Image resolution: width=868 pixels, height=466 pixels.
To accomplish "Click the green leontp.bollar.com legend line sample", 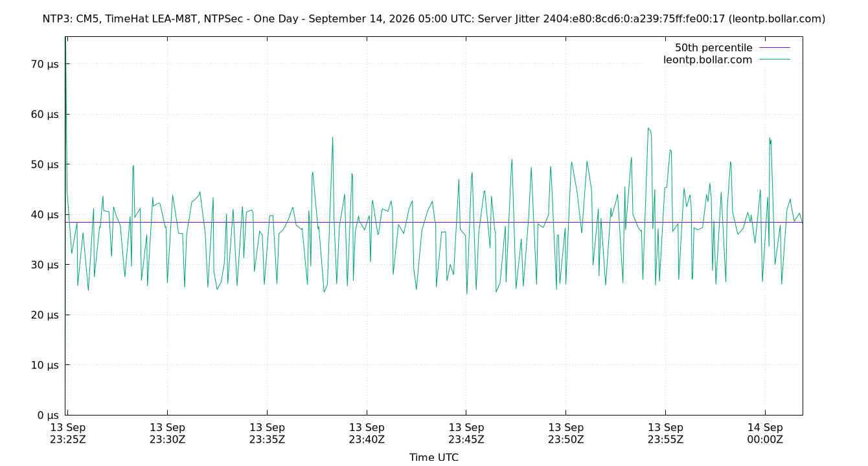I will point(774,60).
